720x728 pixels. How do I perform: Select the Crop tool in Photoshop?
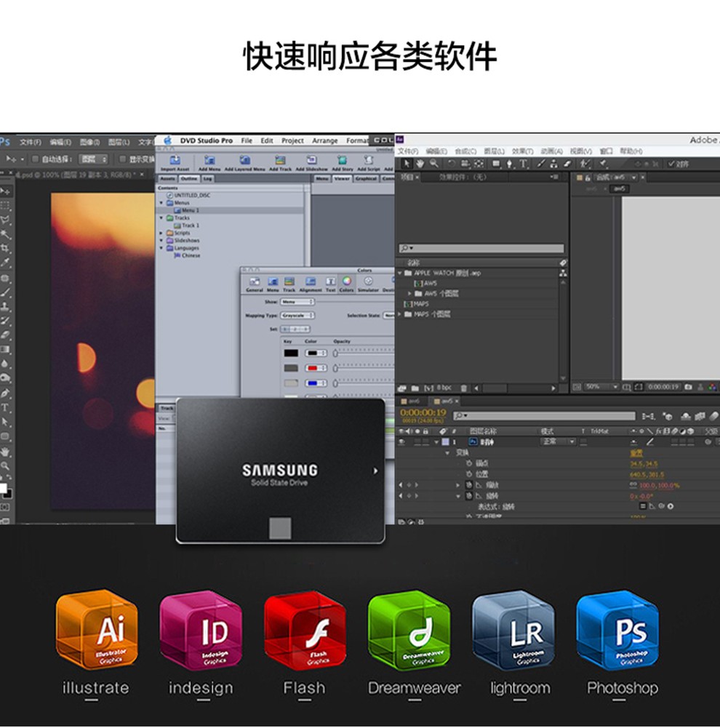6,248
